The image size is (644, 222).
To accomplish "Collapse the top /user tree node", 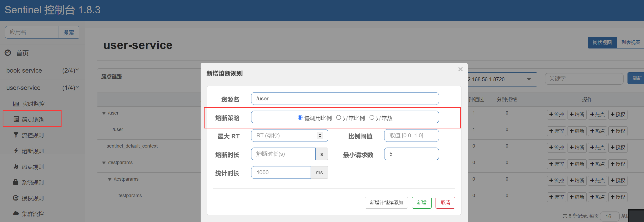I will click(x=104, y=113).
